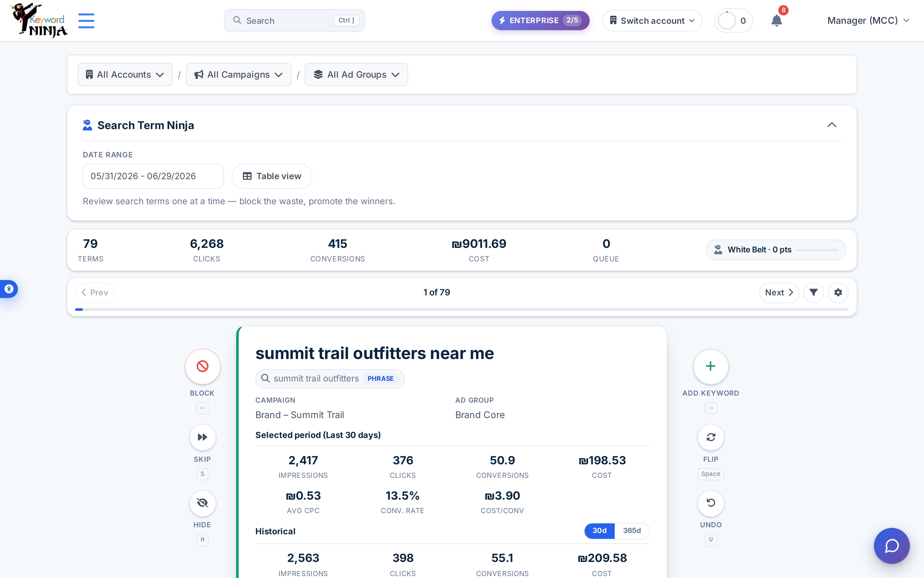Open the Manager (MCC) user menu
The height and width of the screenshot is (578, 924).
(x=868, y=21)
